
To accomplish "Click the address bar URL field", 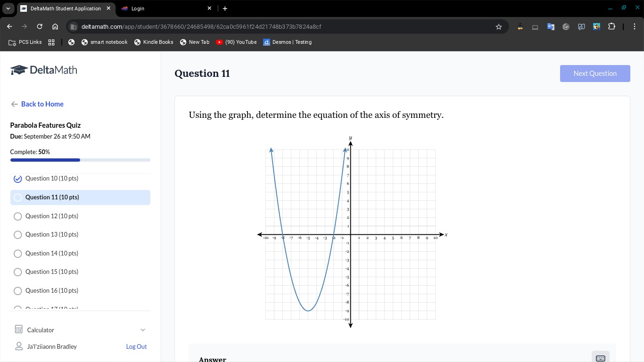I will pyautogui.click(x=288, y=27).
